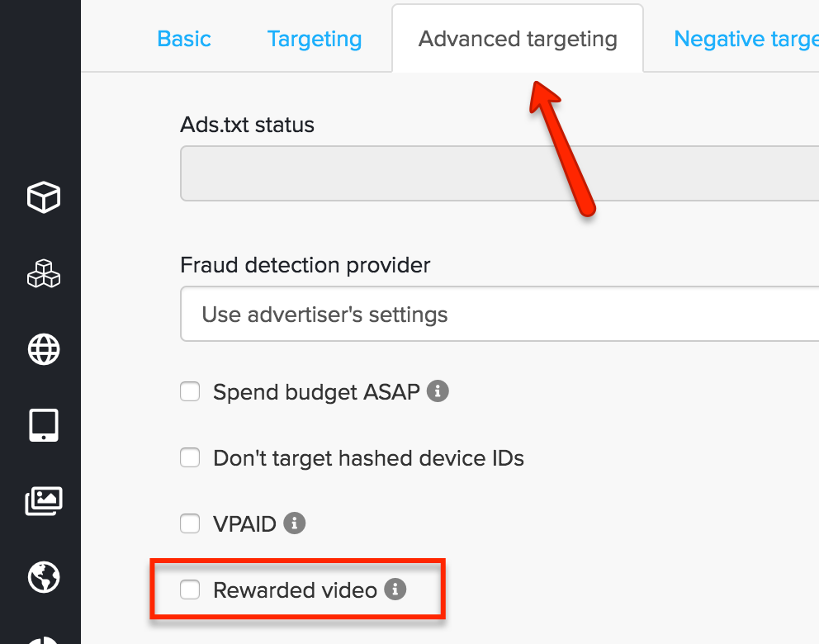Select the Advanced targeting tab
Image resolution: width=819 pixels, height=644 pixels.
coord(518,39)
